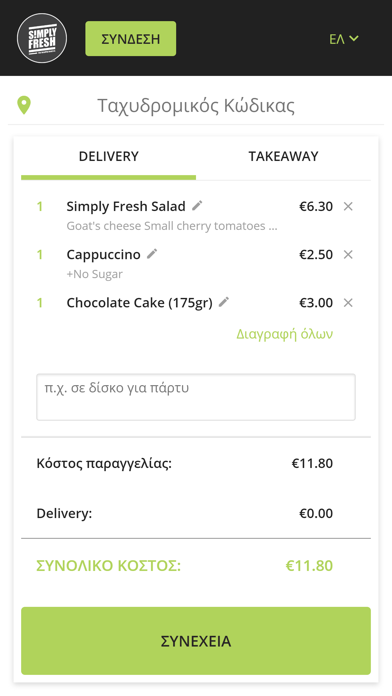Edit the Simply Fresh Salad item
Image resolution: width=392 pixels, height=696 pixels.
coord(197,206)
